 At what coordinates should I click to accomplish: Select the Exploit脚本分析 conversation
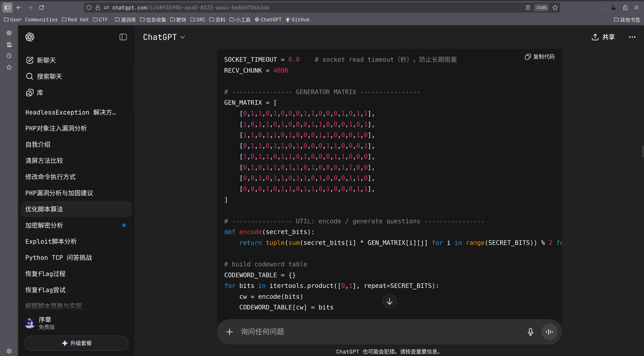pyautogui.click(x=51, y=241)
